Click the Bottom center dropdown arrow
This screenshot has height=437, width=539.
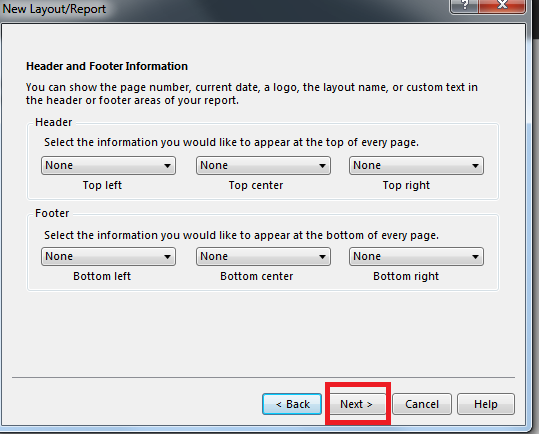coord(322,257)
